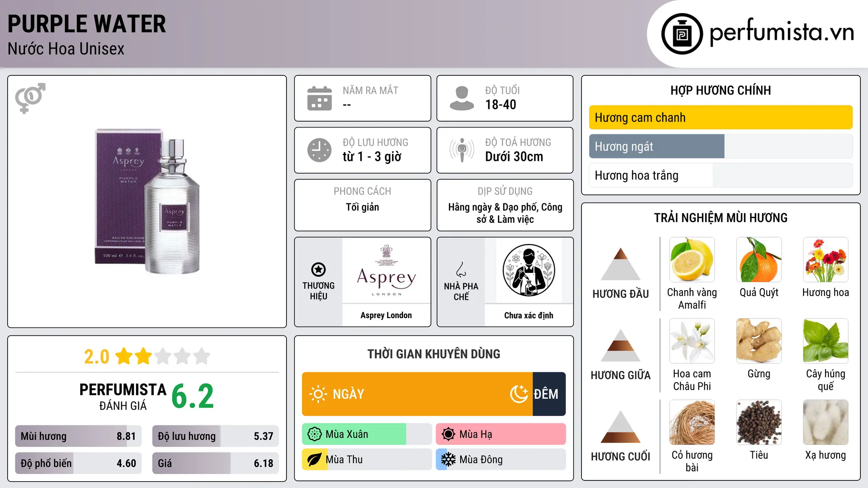
Task: Click the sun icon for Mùa Hạ
Action: (x=448, y=434)
